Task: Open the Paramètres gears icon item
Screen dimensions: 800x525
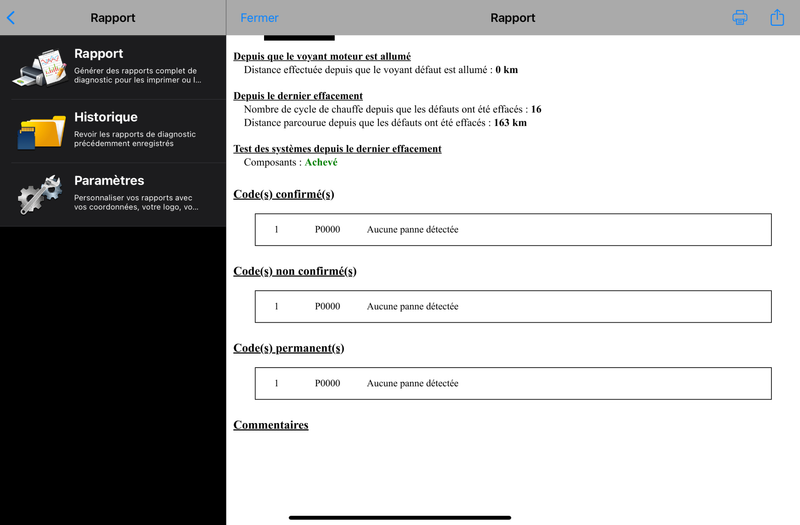Action: (40, 194)
